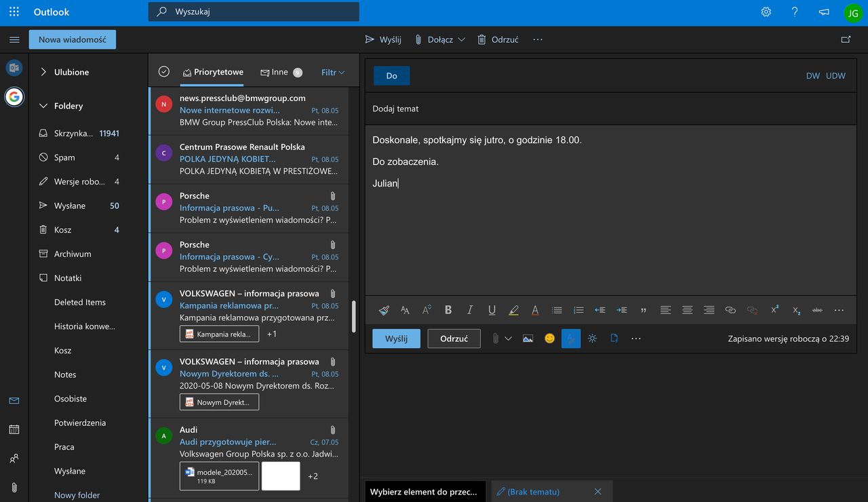Switch to the People module
Image resolution: width=868 pixels, height=502 pixels.
tap(14, 459)
